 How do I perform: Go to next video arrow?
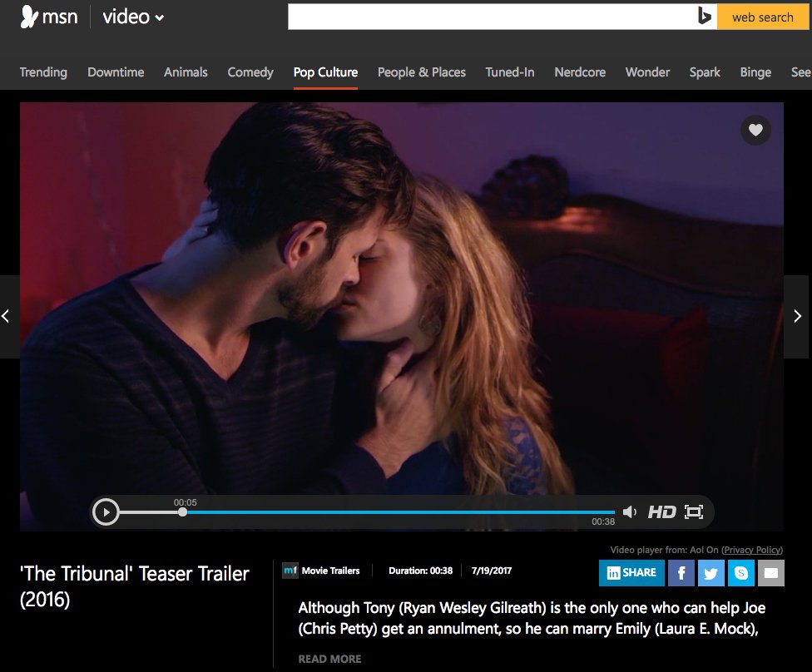tap(797, 316)
